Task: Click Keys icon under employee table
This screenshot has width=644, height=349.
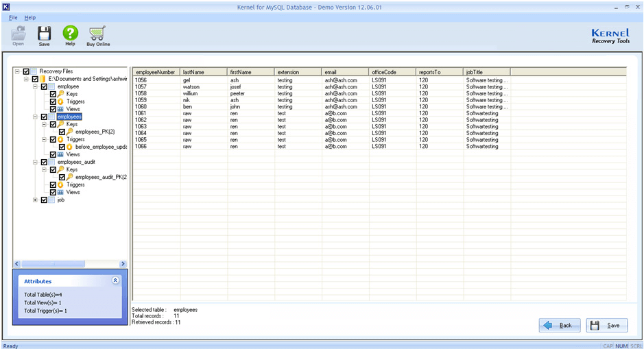Action: [60, 94]
